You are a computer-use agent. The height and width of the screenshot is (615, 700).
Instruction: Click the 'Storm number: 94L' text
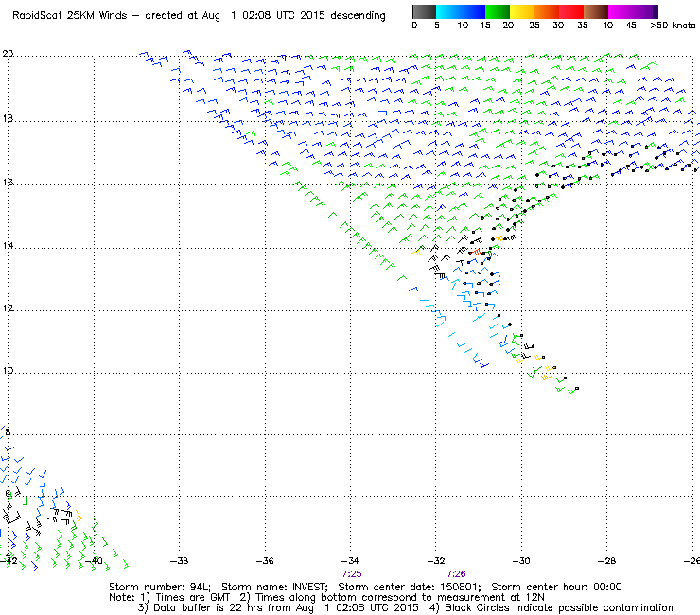tap(160, 587)
